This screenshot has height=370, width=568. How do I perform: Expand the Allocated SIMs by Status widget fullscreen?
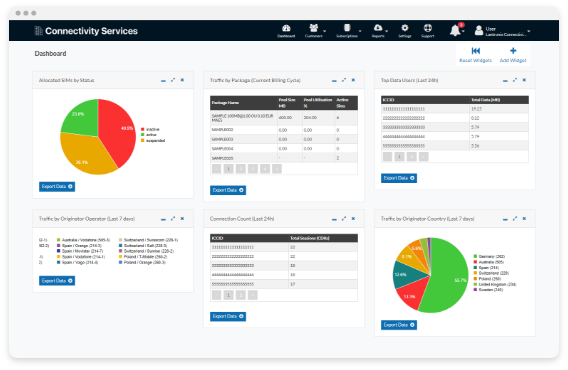click(x=173, y=80)
